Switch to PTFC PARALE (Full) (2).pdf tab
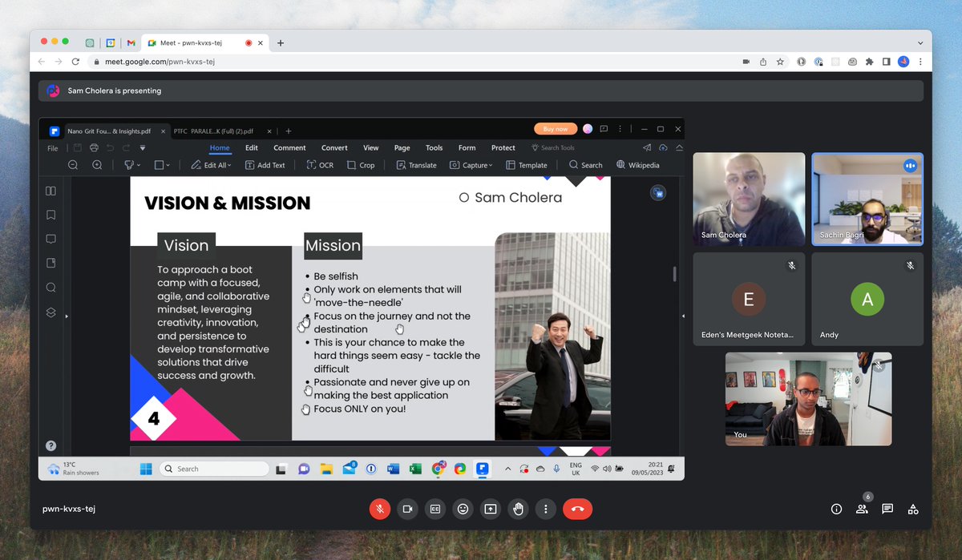 (x=214, y=131)
